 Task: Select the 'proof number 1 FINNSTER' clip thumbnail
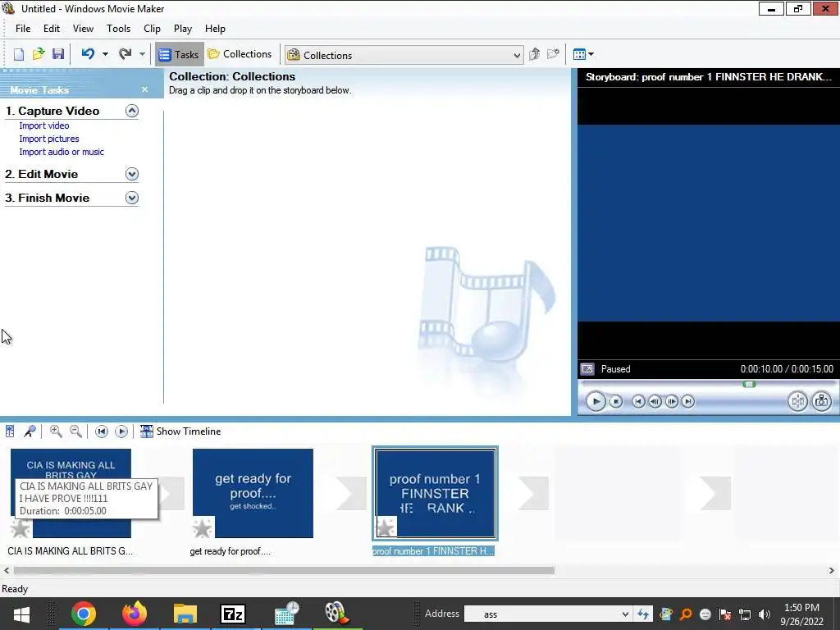coord(435,493)
